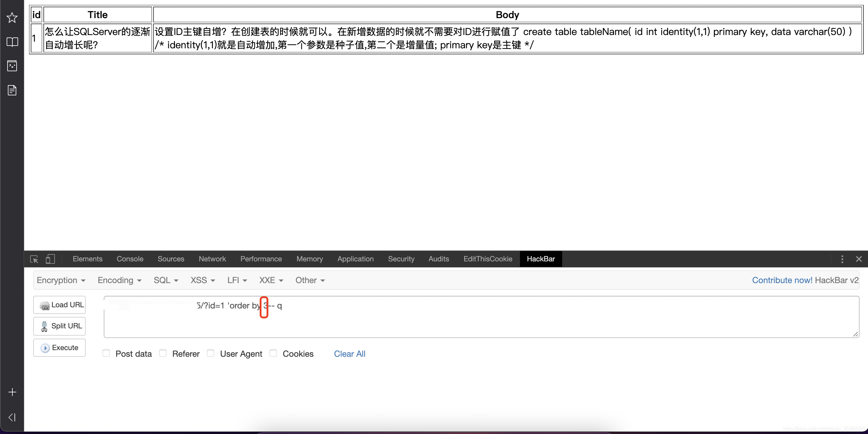Screen dimensions: 868x434
Task: Enable the Post data checkbox
Action: pyautogui.click(x=106, y=353)
